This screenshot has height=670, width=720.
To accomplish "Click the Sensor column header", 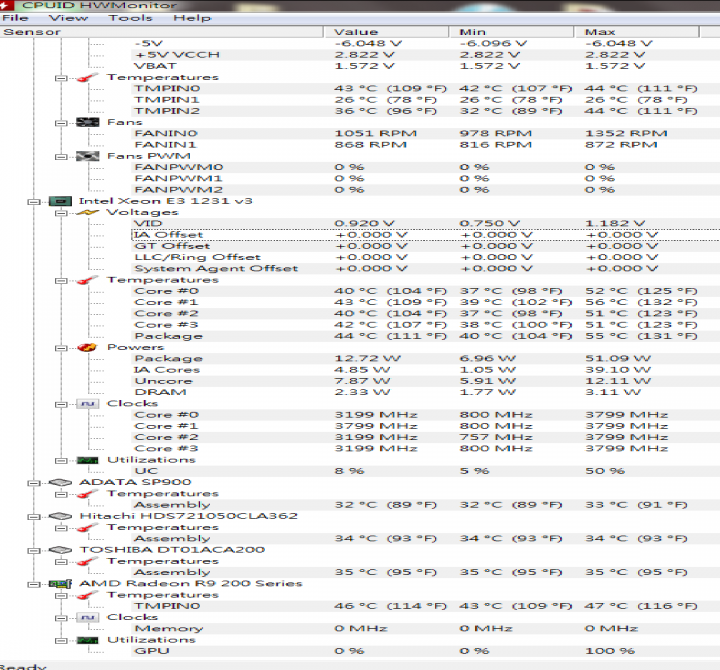I will [x=162, y=32].
